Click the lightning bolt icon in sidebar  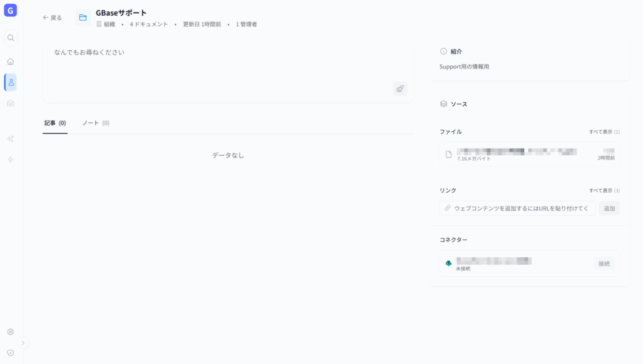[x=11, y=160]
